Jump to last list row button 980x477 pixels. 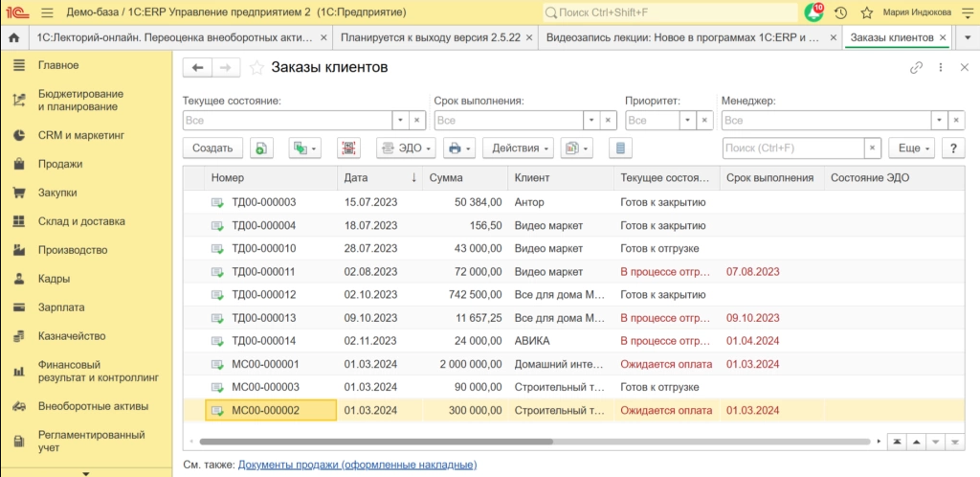point(954,442)
